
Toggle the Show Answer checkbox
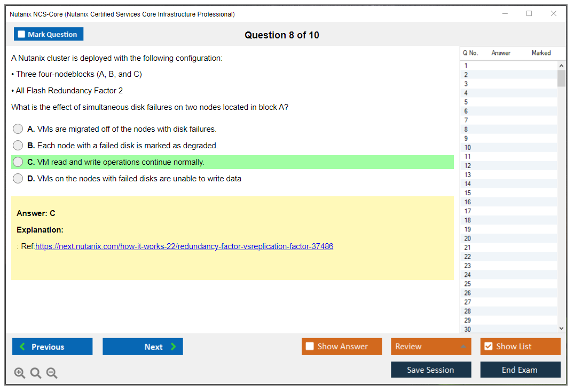coord(310,347)
